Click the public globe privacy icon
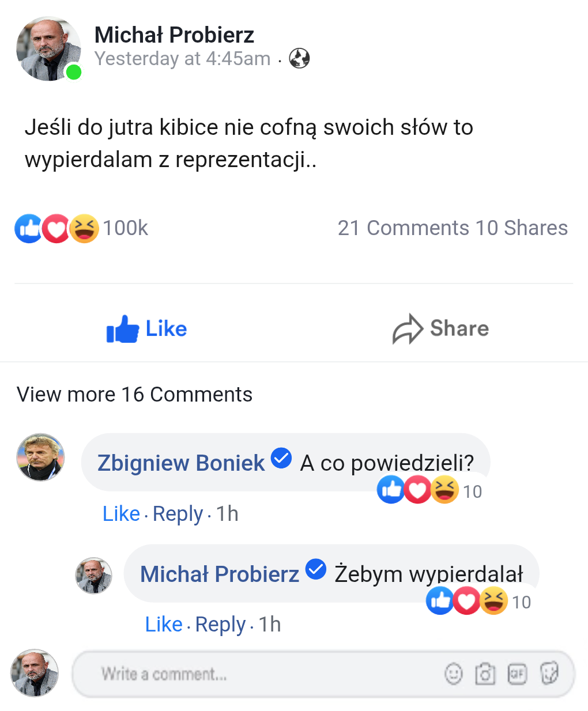 coord(299,58)
